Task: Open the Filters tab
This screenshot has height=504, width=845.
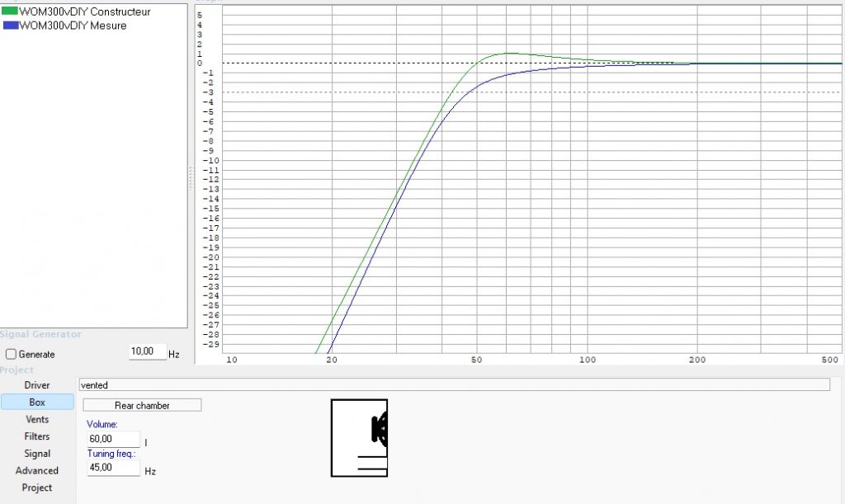Action: [37, 436]
